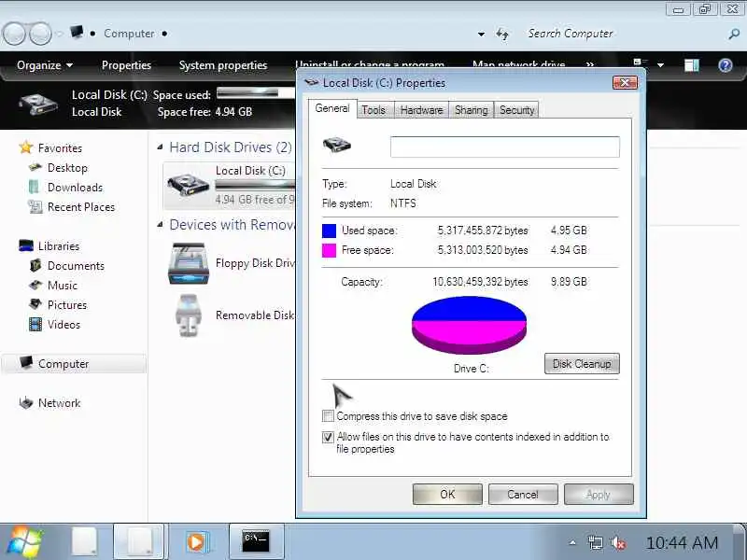Viewport: 747px width, 560px height.
Task: Open the command prompt taskbar icon
Action: click(256, 541)
